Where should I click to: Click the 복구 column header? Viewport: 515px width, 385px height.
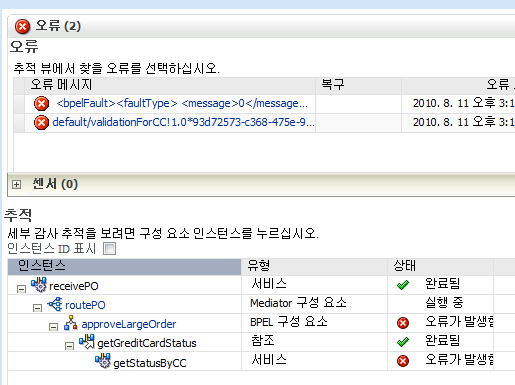tap(358, 85)
